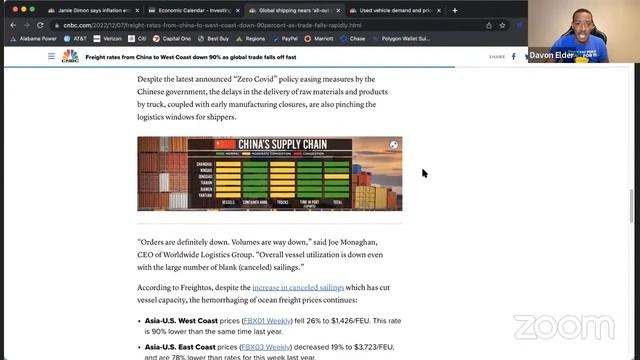Open the Polygon Wallet bookmark

coord(401,39)
